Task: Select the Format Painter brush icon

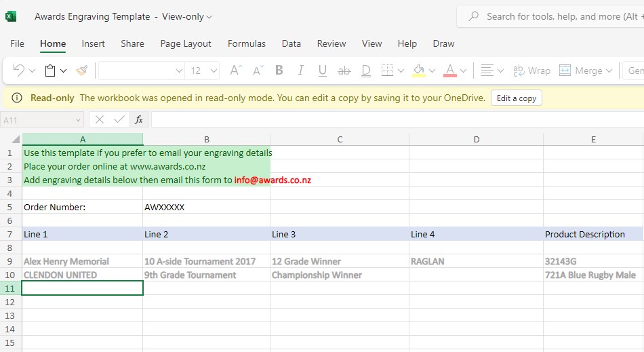Action: (82, 71)
